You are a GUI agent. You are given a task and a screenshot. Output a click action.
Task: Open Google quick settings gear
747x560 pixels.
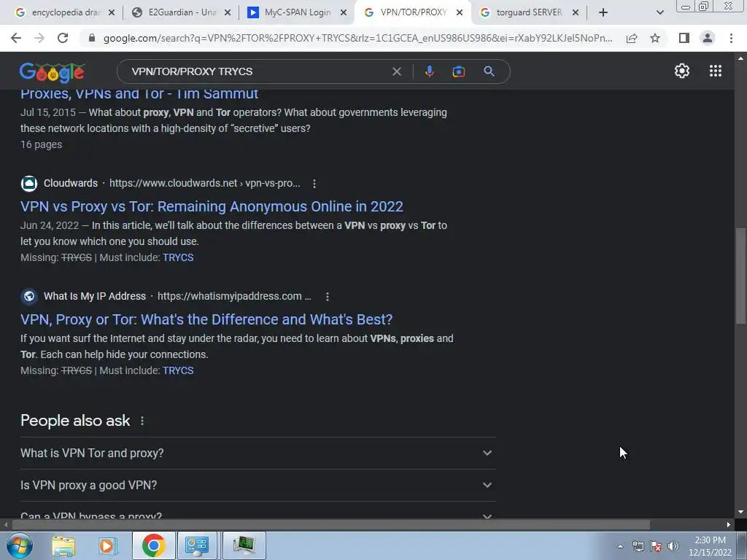(682, 71)
